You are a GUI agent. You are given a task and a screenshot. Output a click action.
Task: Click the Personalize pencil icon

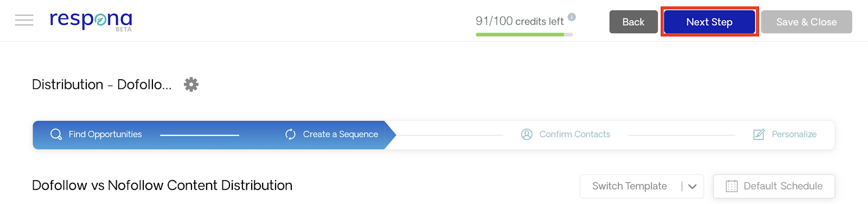point(759,134)
